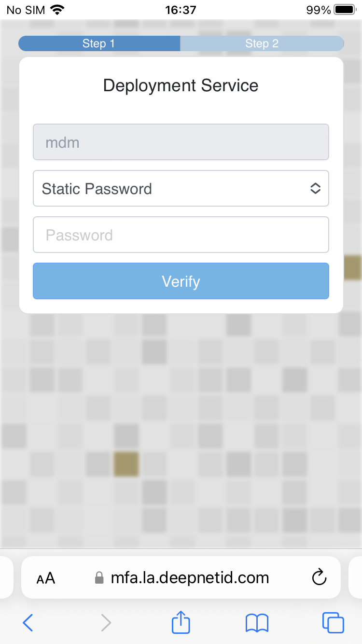The width and height of the screenshot is (362, 644).
Task: Reload the page with refresh icon
Action: 319,577
